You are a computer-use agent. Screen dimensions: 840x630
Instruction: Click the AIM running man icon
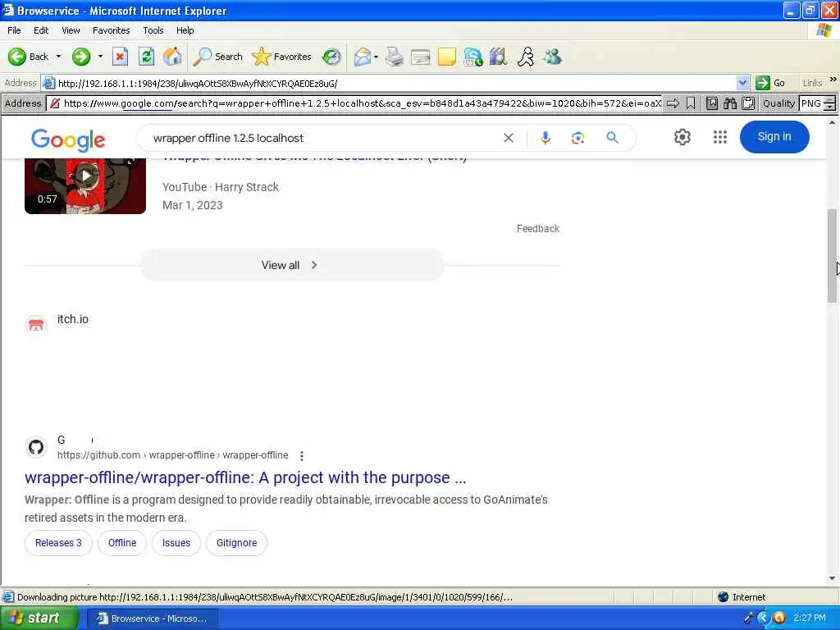[526, 57]
